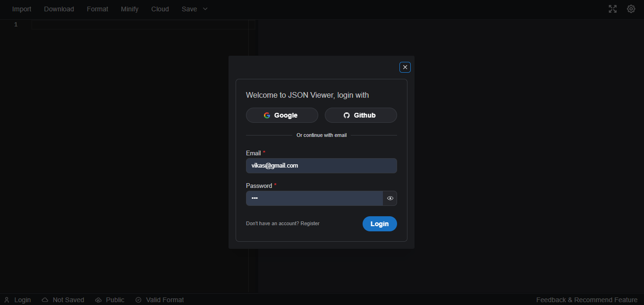Open settings via the gear icon

[631, 9]
